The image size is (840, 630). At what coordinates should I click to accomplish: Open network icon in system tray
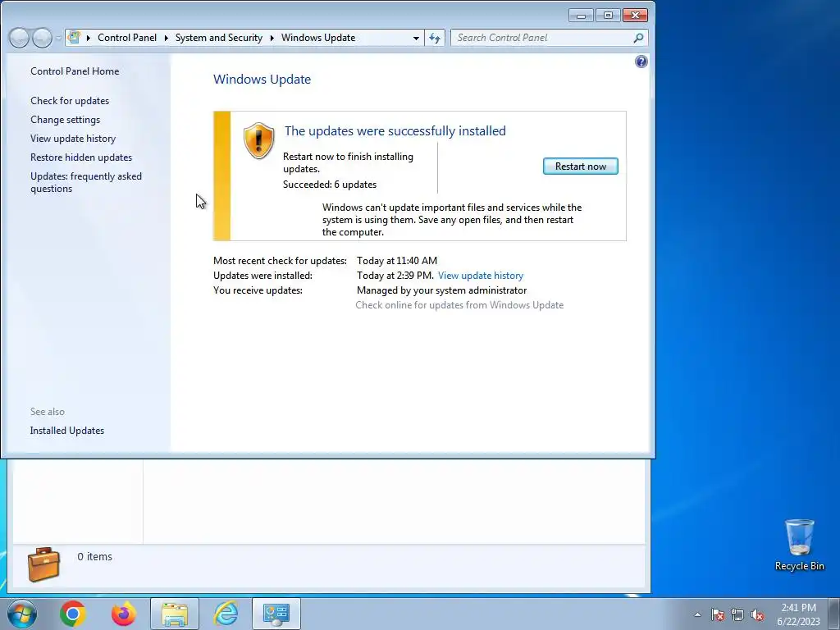pos(737,614)
